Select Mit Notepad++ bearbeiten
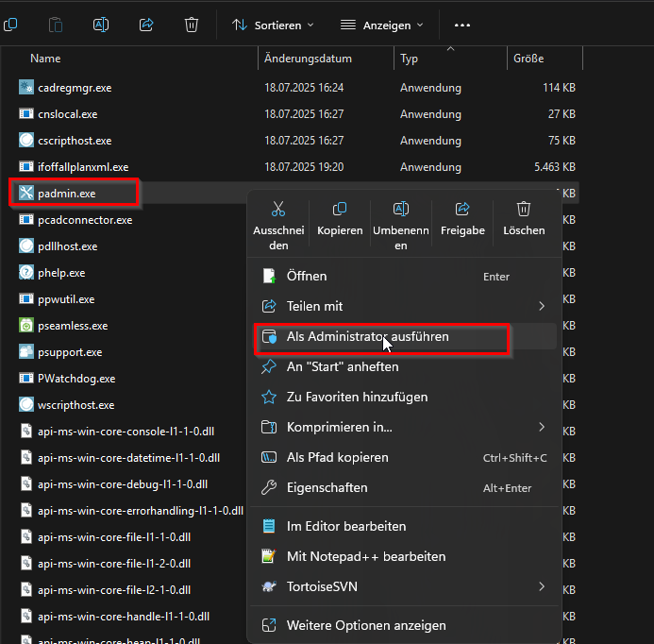Viewport: 654px width, 644px height. [x=367, y=556]
